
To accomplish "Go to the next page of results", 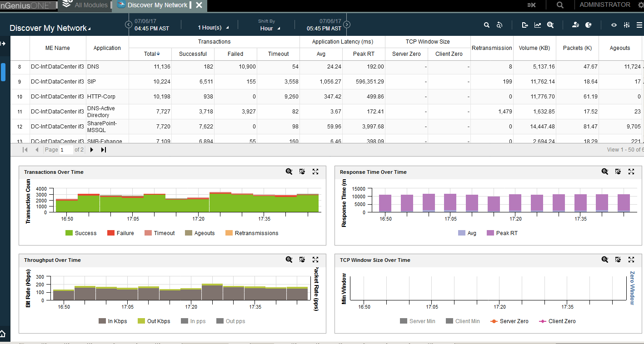I will (92, 150).
